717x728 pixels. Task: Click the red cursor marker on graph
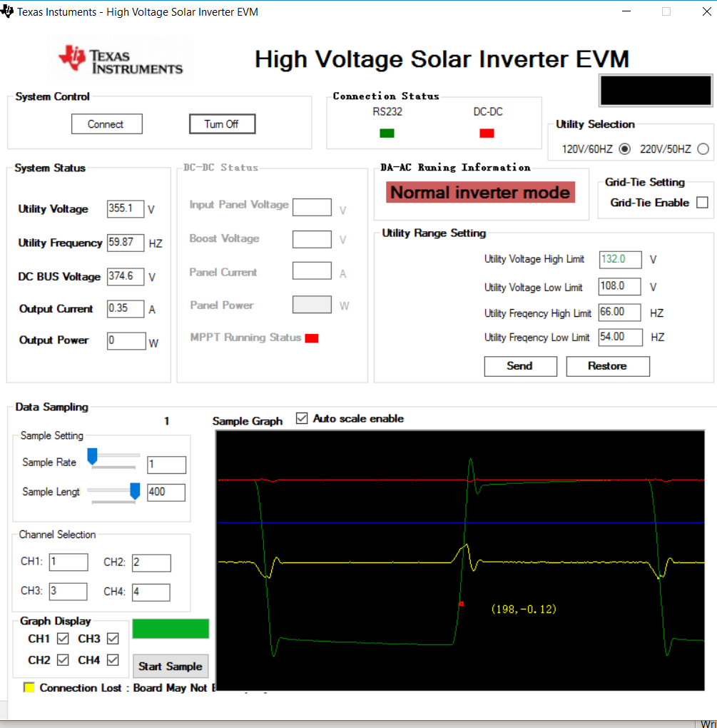coord(462,604)
